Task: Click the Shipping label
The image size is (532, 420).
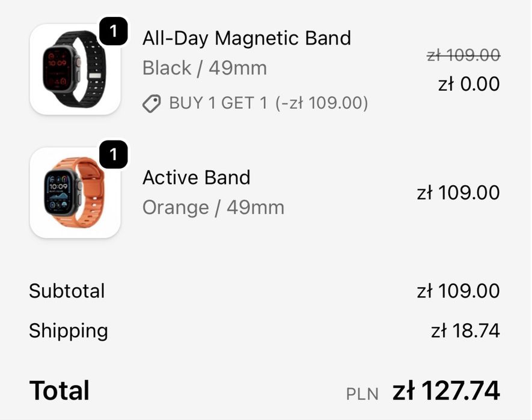Action: pyautogui.click(x=69, y=330)
